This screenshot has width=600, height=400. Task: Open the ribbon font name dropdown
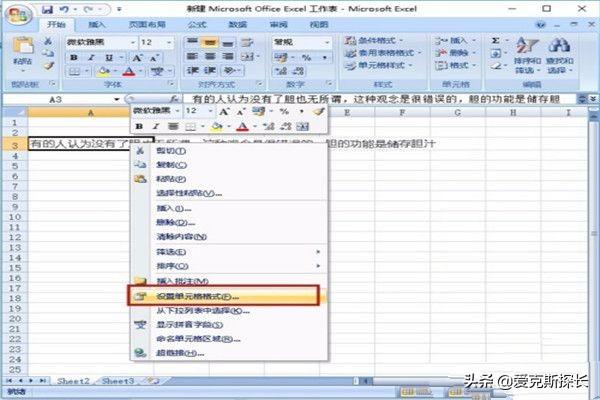(131, 43)
